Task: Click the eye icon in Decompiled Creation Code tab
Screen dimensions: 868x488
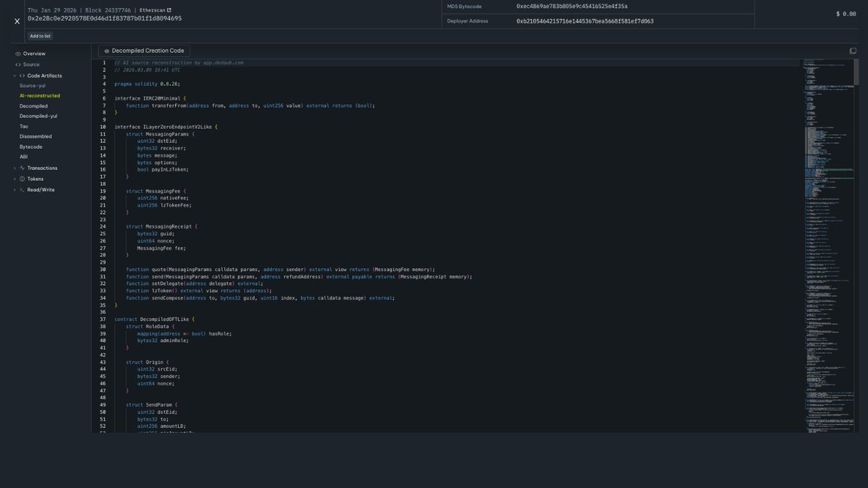Action: pos(107,51)
